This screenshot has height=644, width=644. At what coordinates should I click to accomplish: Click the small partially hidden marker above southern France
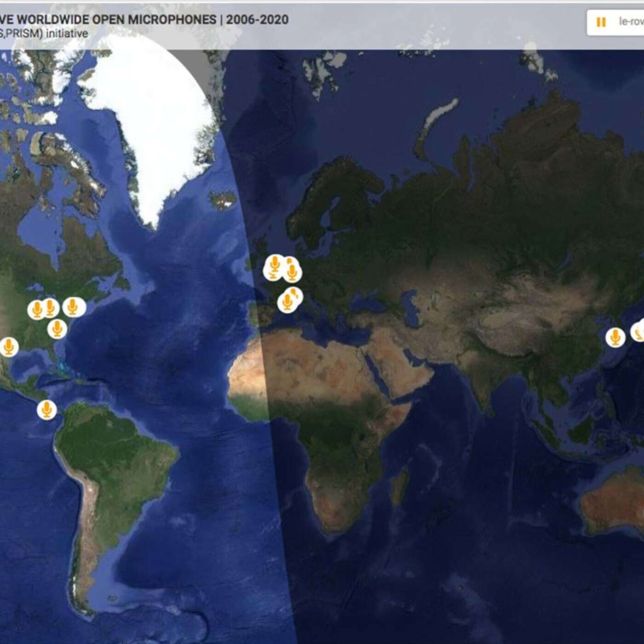click(x=294, y=293)
